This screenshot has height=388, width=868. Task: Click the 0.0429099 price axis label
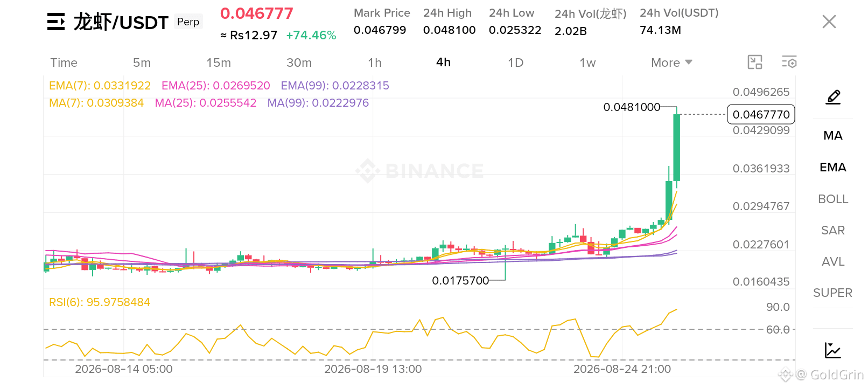761,130
